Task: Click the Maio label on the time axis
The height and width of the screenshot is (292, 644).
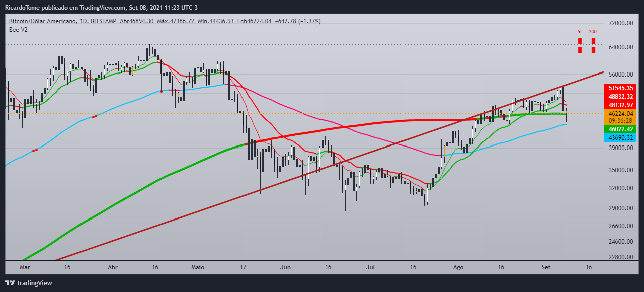Action: (198, 267)
